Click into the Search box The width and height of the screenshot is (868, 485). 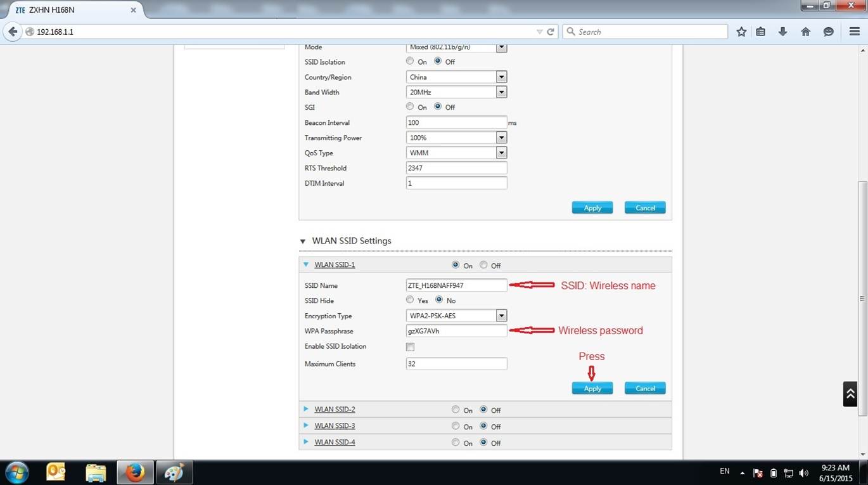pyautogui.click(x=645, y=32)
